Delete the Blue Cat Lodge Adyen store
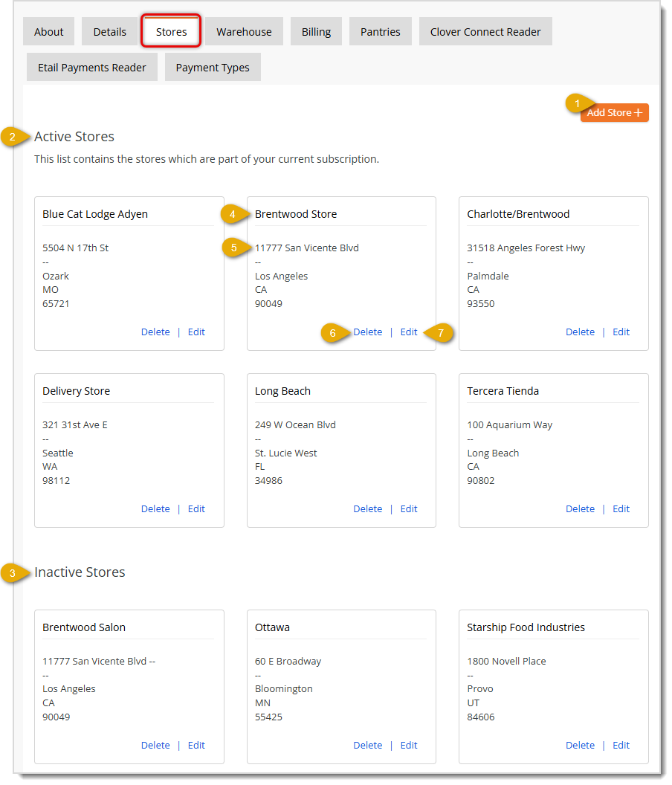Screen dimensions: 672x785 (155, 332)
